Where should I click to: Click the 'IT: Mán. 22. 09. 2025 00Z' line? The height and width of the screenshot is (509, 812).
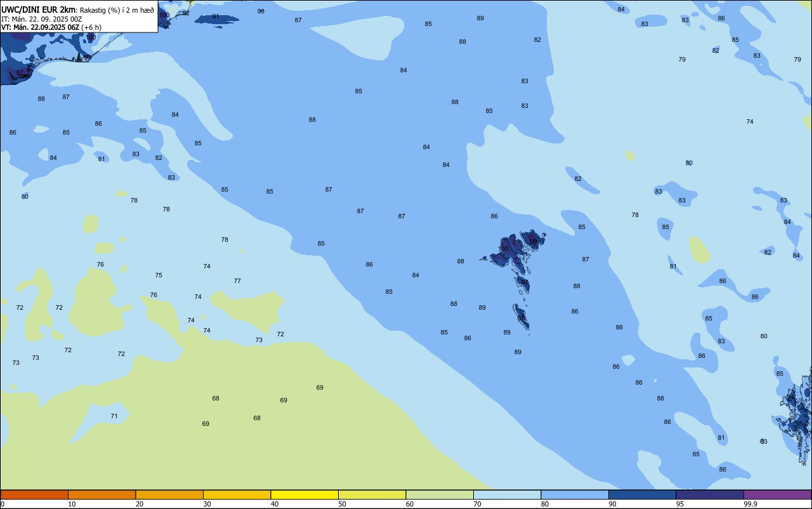pyautogui.click(x=42, y=19)
